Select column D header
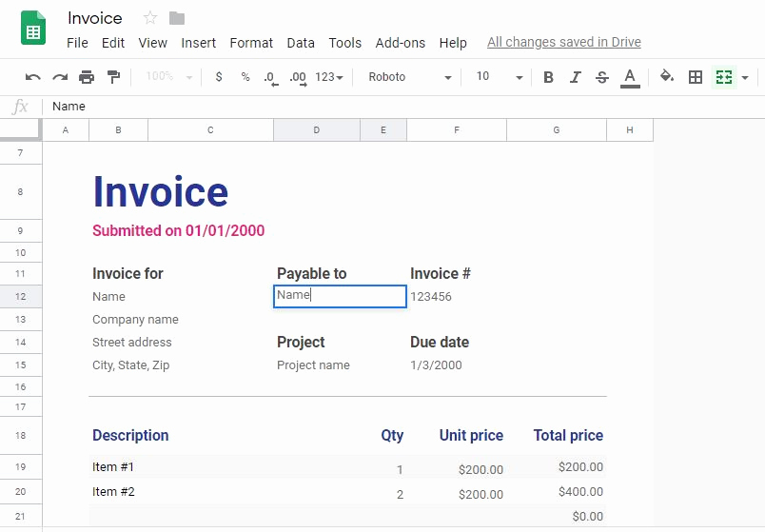This screenshot has width=765, height=532. pyautogui.click(x=317, y=130)
